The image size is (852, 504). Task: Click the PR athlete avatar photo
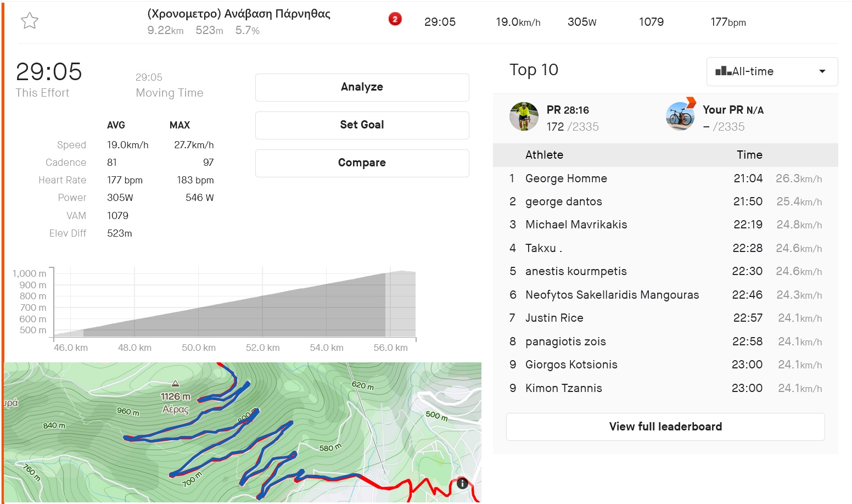[524, 116]
